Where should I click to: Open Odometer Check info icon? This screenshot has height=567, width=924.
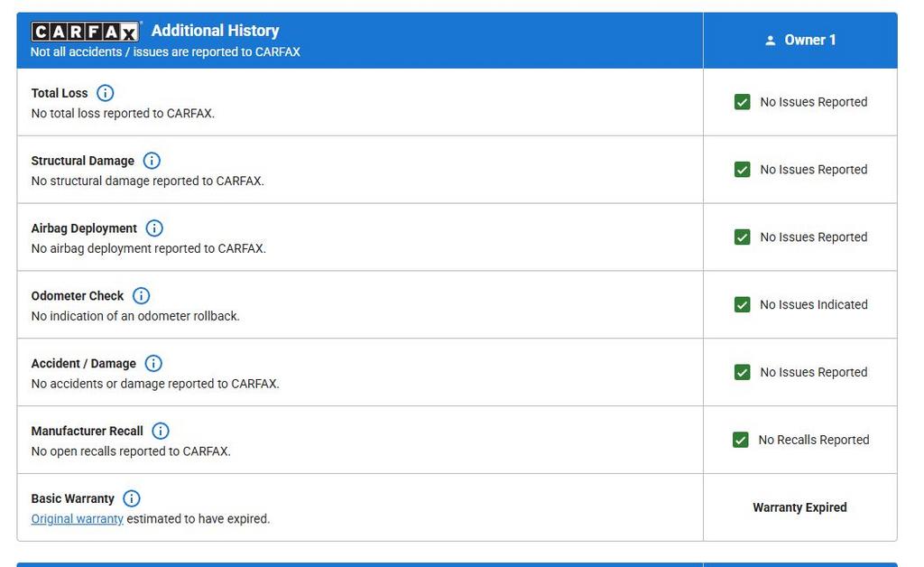pos(141,296)
